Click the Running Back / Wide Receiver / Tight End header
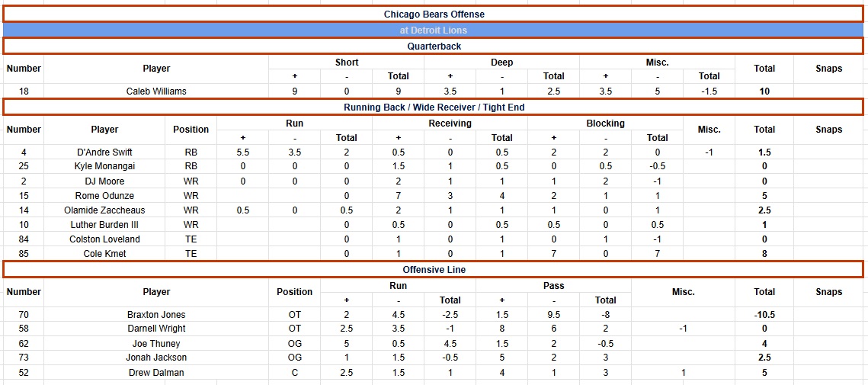868x385 pixels. 434,107
